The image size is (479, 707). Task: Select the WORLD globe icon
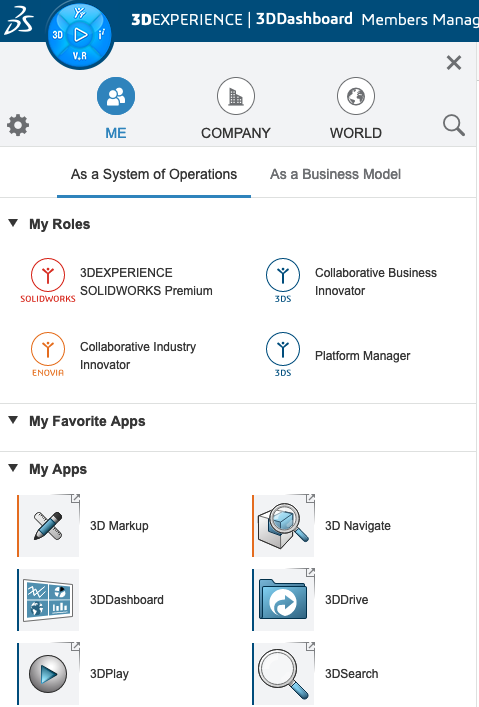(x=356, y=96)
